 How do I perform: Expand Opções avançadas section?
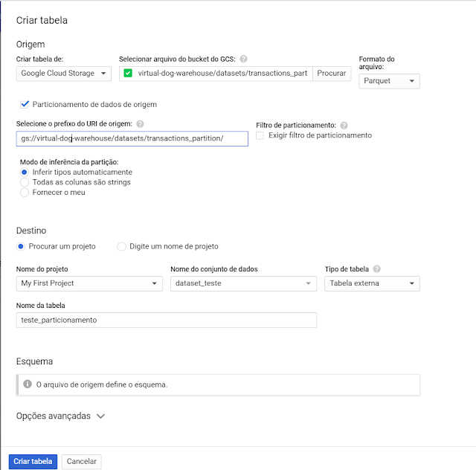click(60, 416)
